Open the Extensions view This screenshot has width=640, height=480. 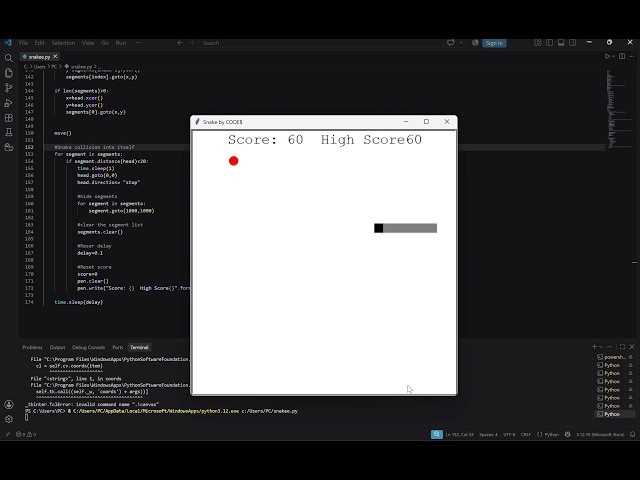[9, 118]
